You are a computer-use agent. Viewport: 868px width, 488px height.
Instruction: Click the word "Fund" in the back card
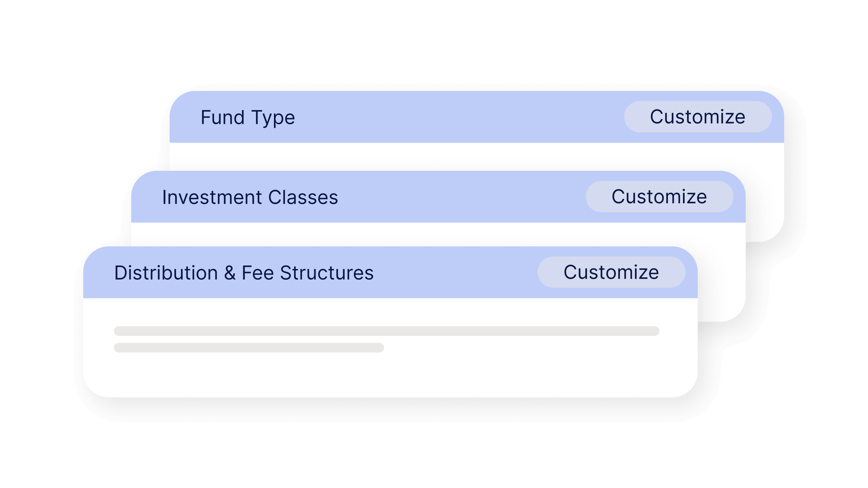222,117
